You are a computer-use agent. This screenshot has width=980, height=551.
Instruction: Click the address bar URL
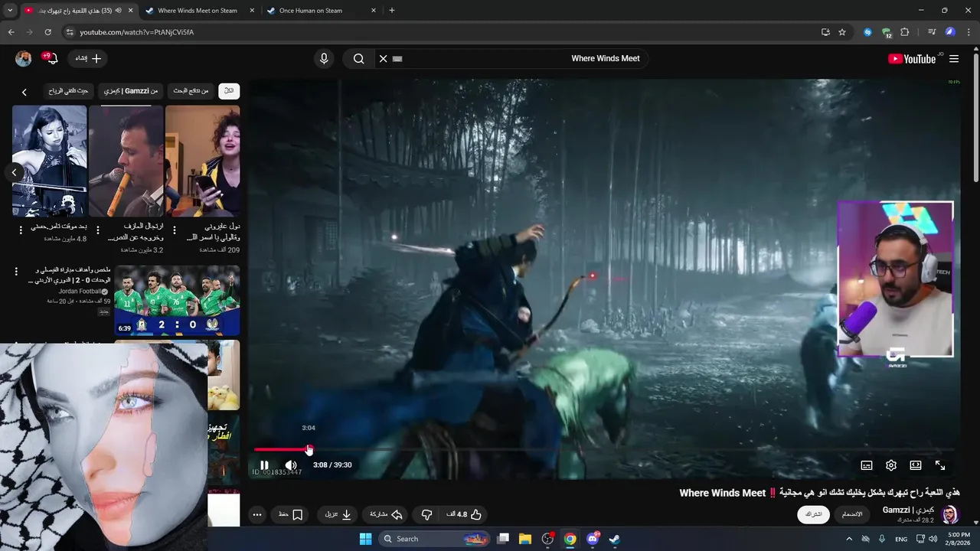(x=136, y=32)
